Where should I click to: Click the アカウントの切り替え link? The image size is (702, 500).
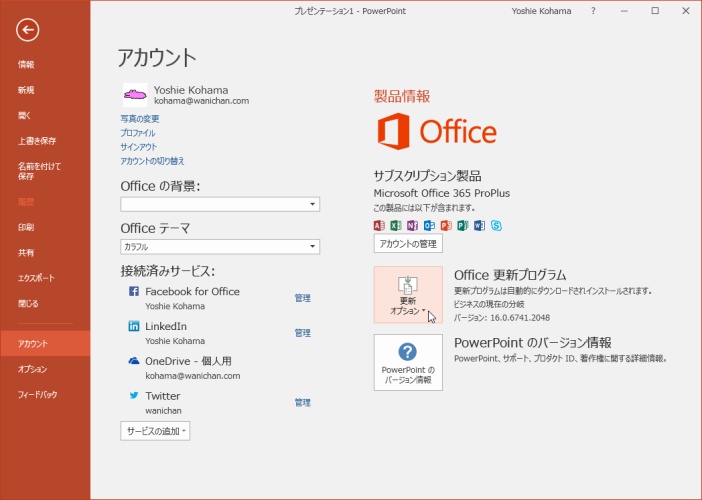point(152,161)
